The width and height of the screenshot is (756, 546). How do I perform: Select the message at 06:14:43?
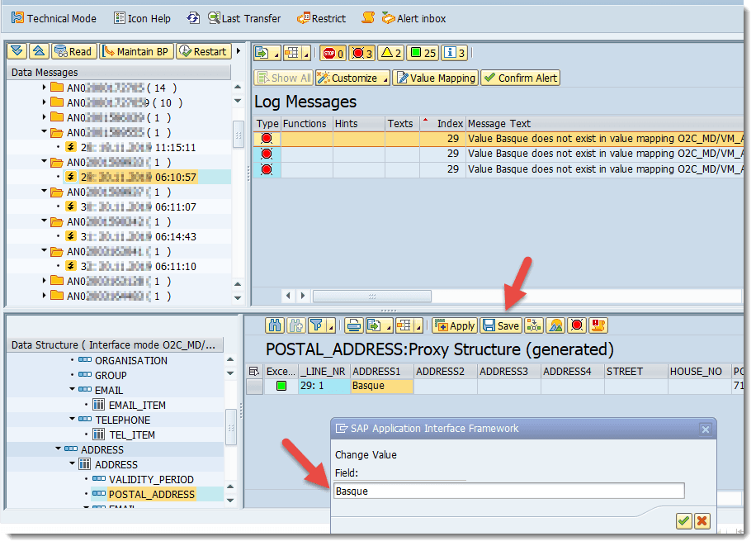tap(131, 236)
